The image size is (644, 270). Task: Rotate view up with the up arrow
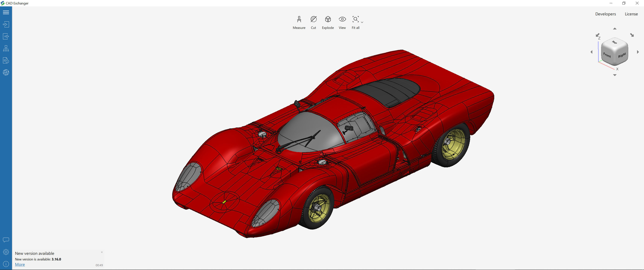(615, 28)
